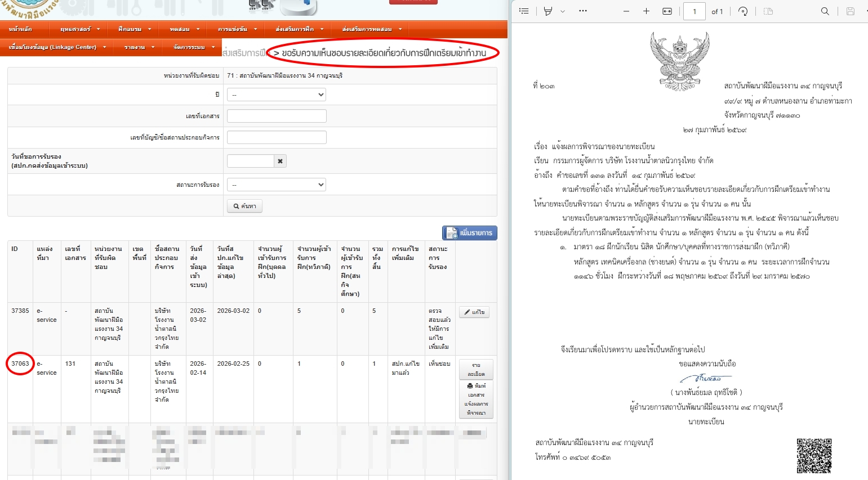Click แก้ไข edit button for row 37385

(474, 312)
